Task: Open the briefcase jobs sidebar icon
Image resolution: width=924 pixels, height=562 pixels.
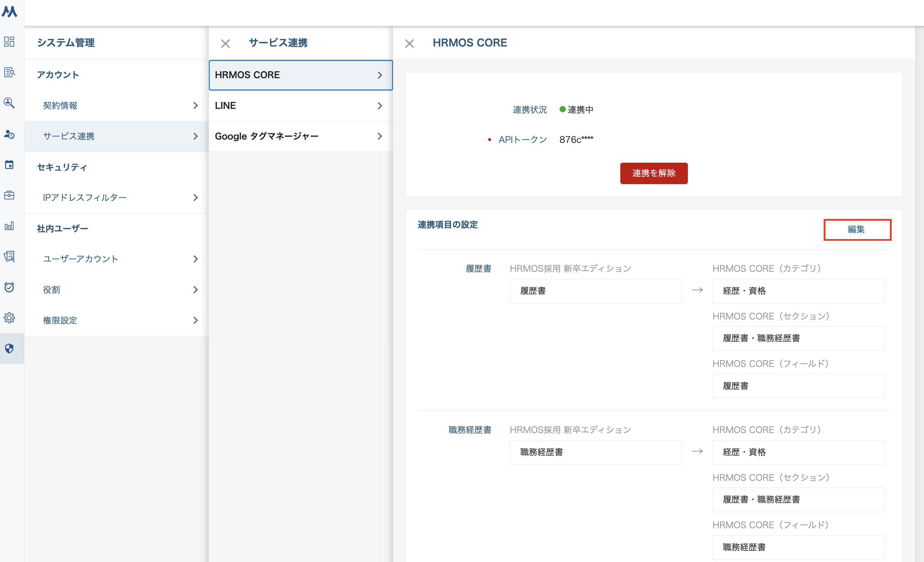Action: 9,195
